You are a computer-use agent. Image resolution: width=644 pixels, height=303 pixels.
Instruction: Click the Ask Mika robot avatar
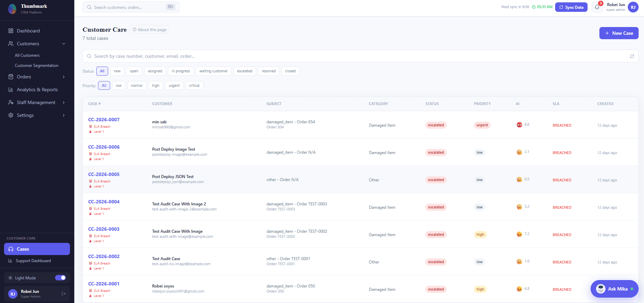[x=600, y=289]
